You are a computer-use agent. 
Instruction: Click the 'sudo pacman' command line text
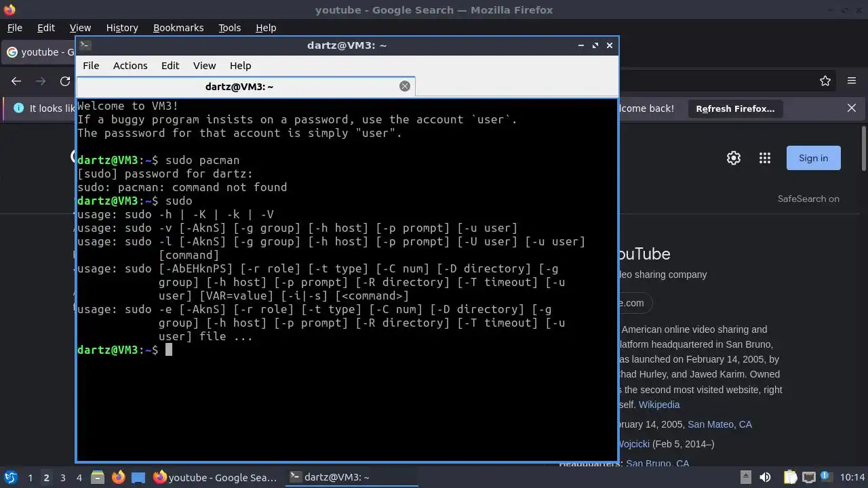point(203,160)
